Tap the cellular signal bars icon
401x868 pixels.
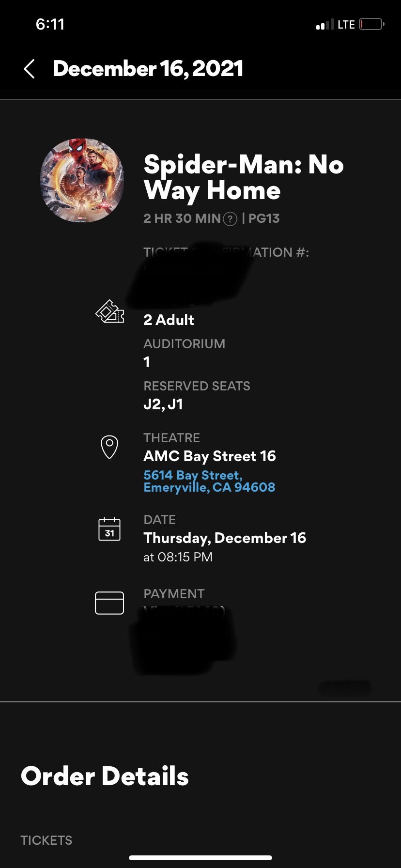click(x=324, y=25)
